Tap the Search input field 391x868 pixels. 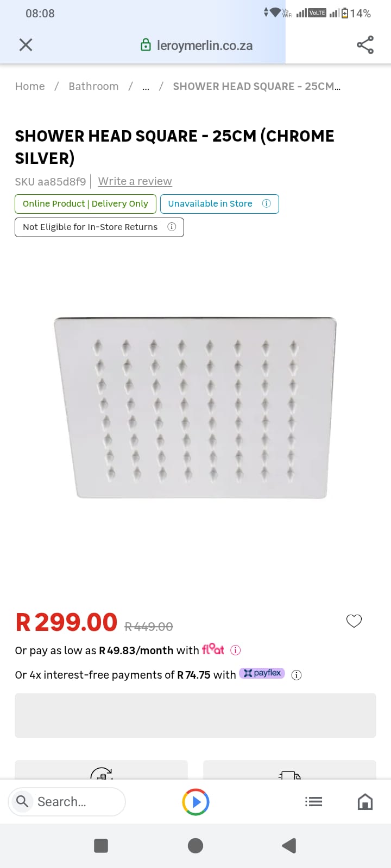pos(67,802)
